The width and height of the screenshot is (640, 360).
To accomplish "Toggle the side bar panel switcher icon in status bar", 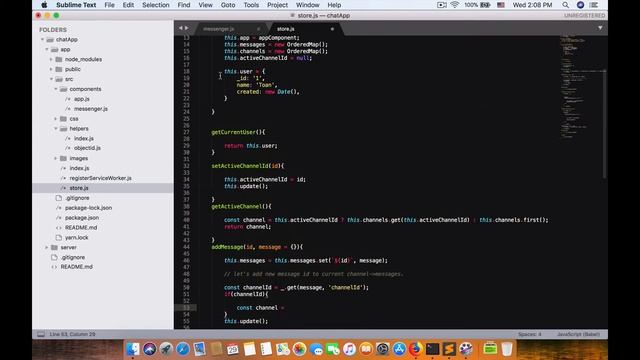I will point(41,334).
